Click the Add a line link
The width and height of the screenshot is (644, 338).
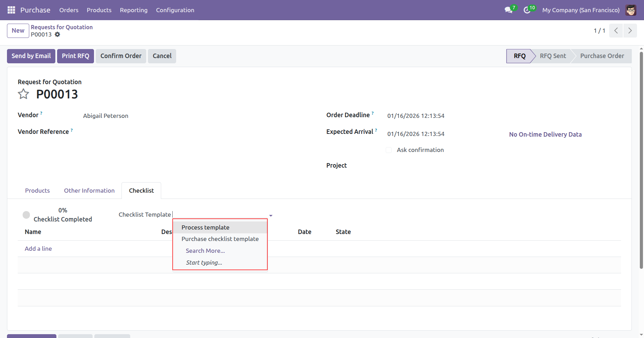tap(38, 249)
